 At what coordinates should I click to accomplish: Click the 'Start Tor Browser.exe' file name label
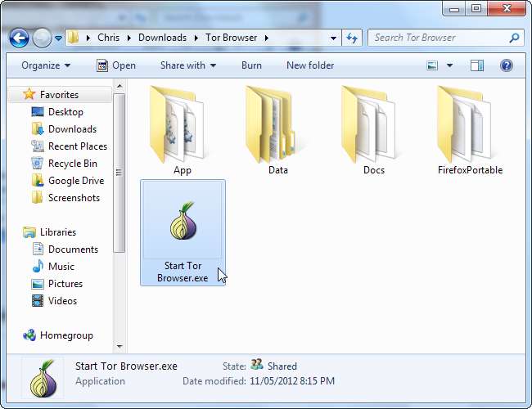183,272
